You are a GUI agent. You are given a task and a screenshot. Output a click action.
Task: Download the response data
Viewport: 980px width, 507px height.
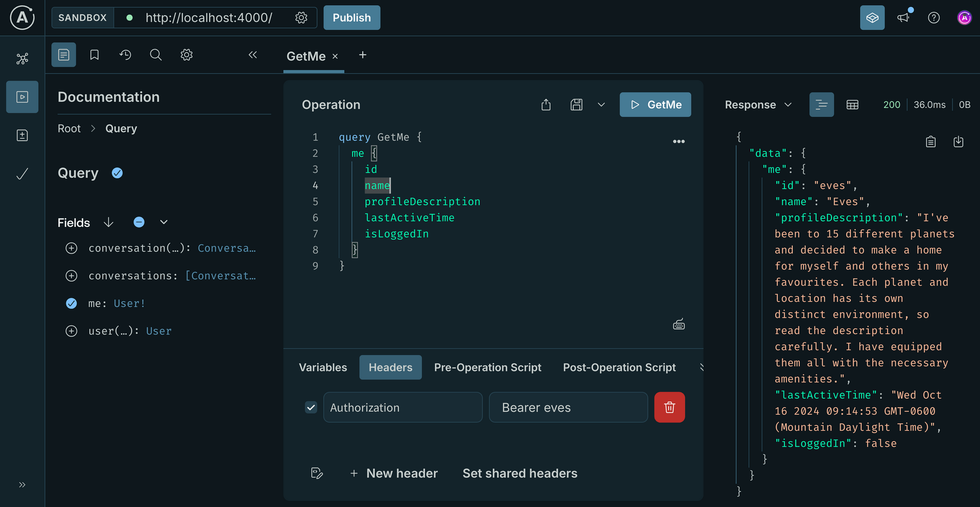tap(959, 141)
